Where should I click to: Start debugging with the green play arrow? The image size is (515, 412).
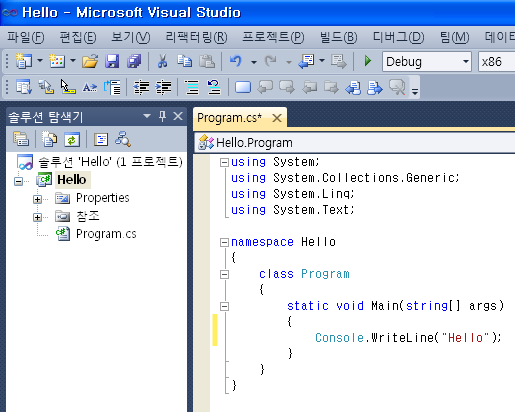[x=368, y=61]
